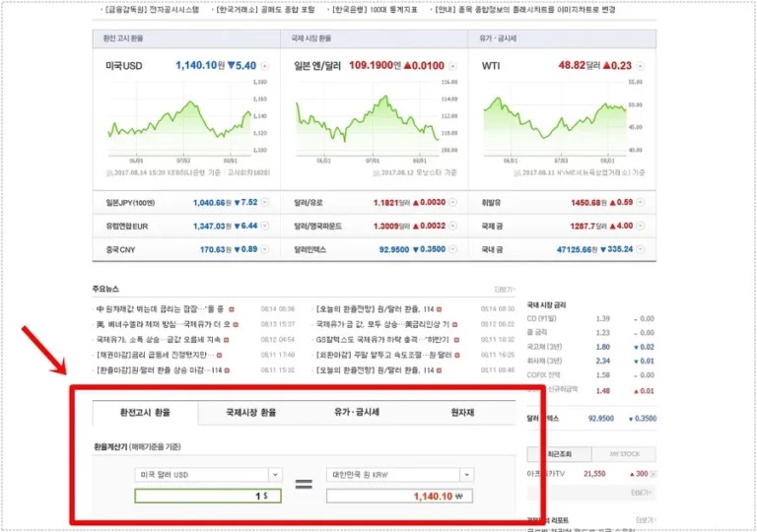
Task: Click the 미국USD exchange rate chart
Action: [x=186, y=121]
